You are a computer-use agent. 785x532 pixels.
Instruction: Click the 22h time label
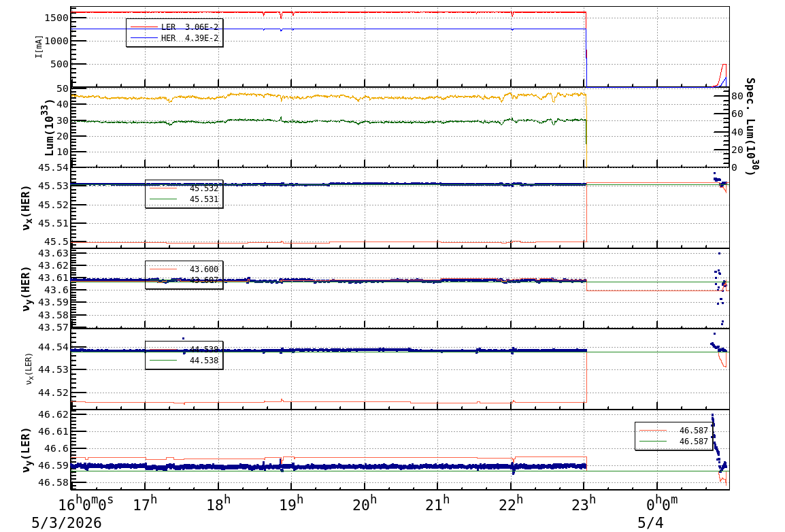coord(511,503)
